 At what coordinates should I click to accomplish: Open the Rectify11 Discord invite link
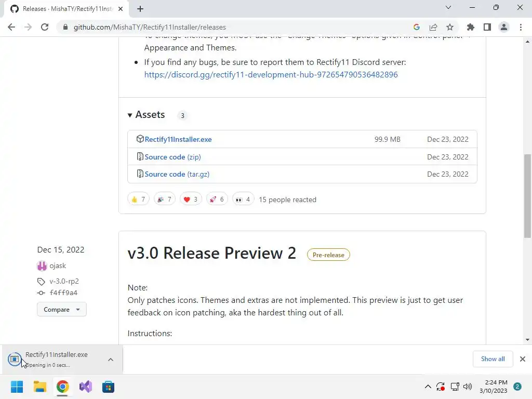point(271,75)
